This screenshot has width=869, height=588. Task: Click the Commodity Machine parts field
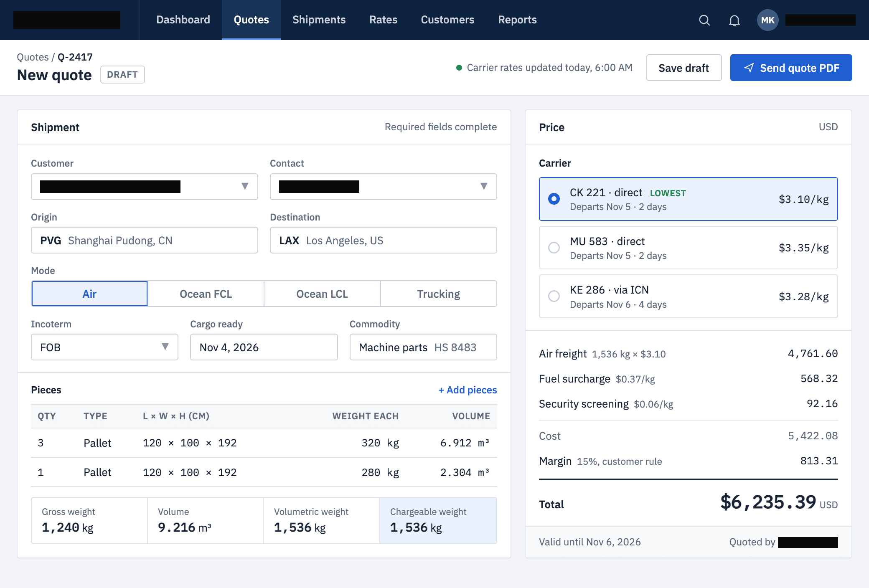pos(423,347)
